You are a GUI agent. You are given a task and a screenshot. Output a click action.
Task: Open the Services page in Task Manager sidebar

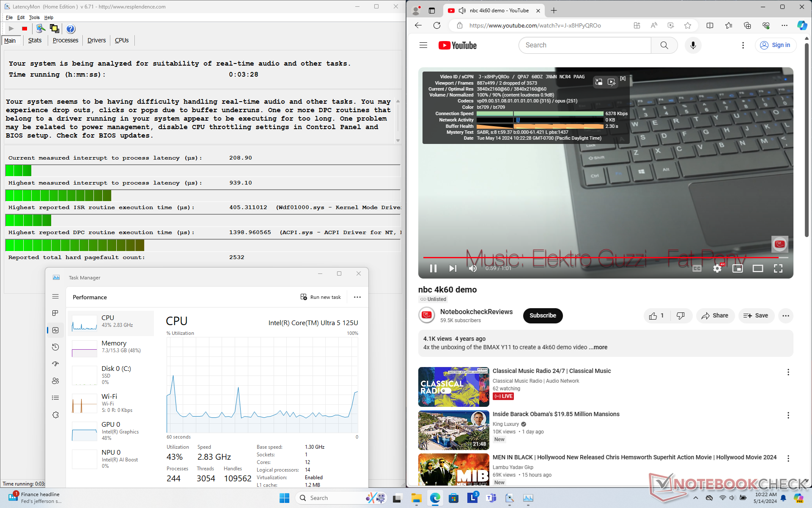(55, 415)
